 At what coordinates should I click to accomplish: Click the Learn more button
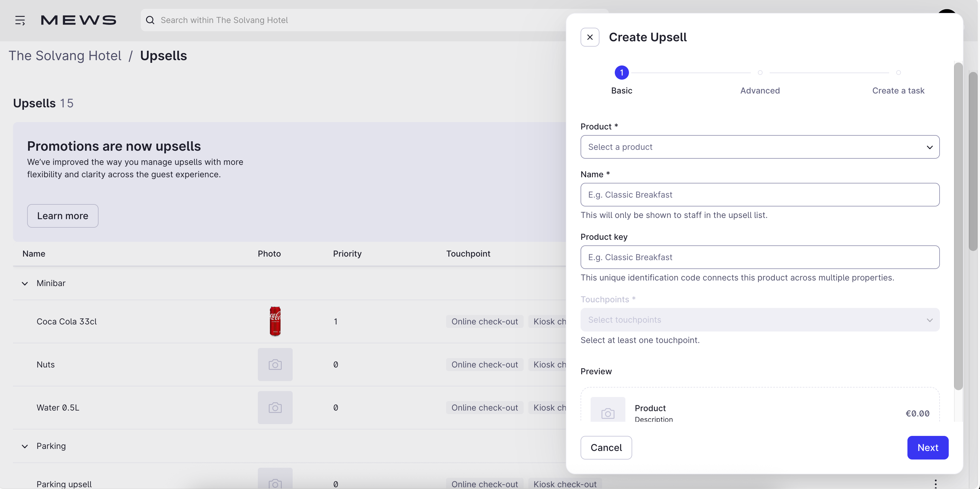point(63,216)
